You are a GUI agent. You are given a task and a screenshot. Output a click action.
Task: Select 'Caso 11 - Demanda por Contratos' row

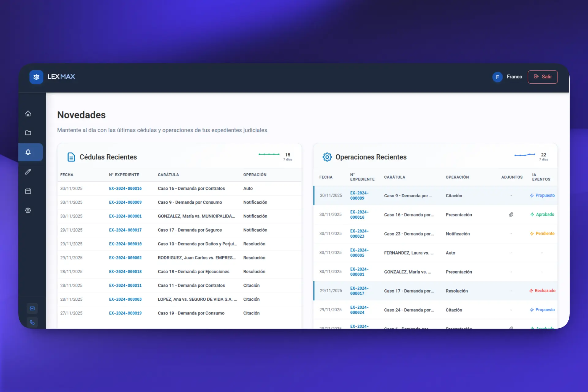179,285
